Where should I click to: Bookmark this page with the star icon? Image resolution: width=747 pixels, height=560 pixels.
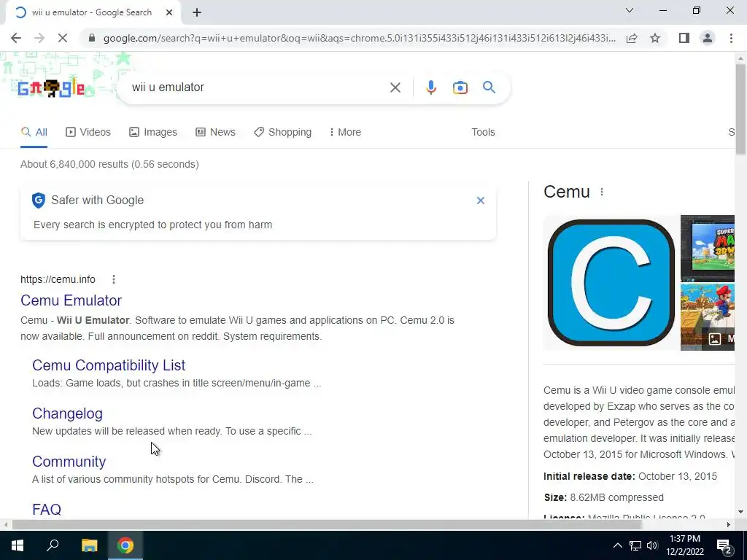pyautogui.click(x=655, y=38)
